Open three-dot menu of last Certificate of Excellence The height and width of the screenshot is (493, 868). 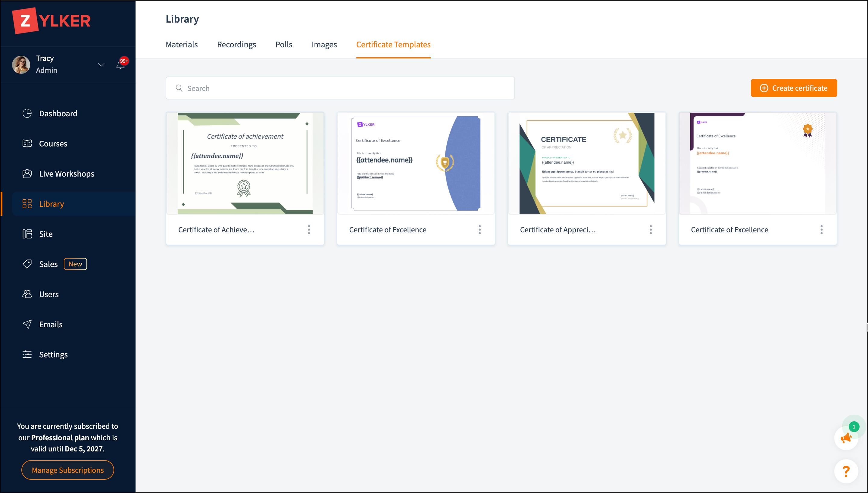point(821,230)
